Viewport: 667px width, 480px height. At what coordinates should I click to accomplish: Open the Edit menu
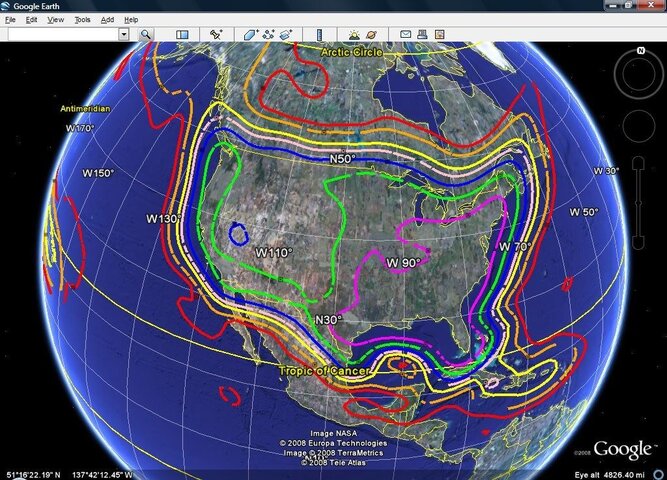(31, 20)
